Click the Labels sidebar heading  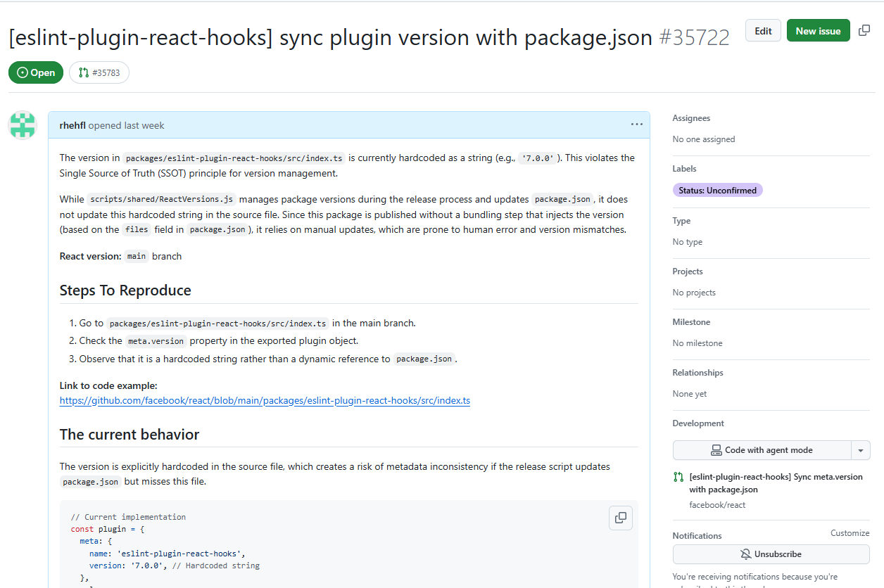pos(684,169)
